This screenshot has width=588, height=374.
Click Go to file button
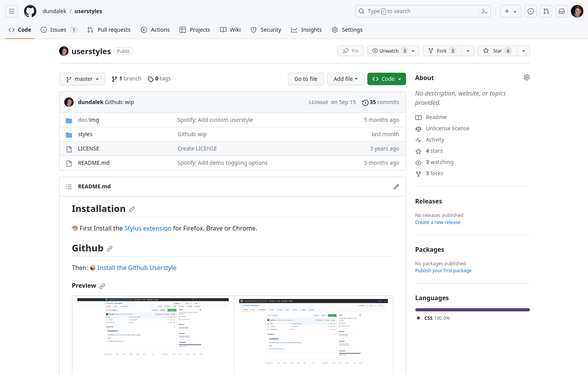click(306, 79)
